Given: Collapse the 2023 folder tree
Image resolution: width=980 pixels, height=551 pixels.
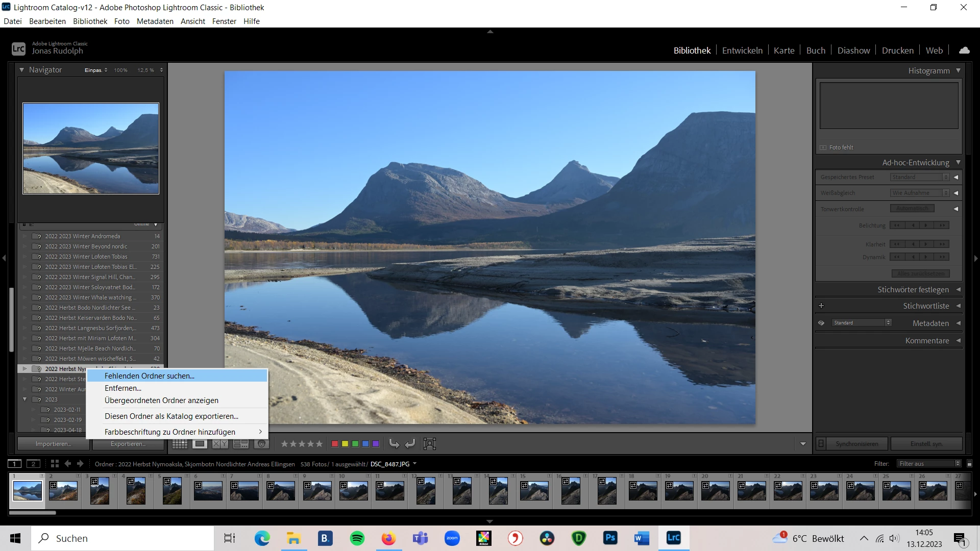Looking at the screenshot, I should 24,399.
